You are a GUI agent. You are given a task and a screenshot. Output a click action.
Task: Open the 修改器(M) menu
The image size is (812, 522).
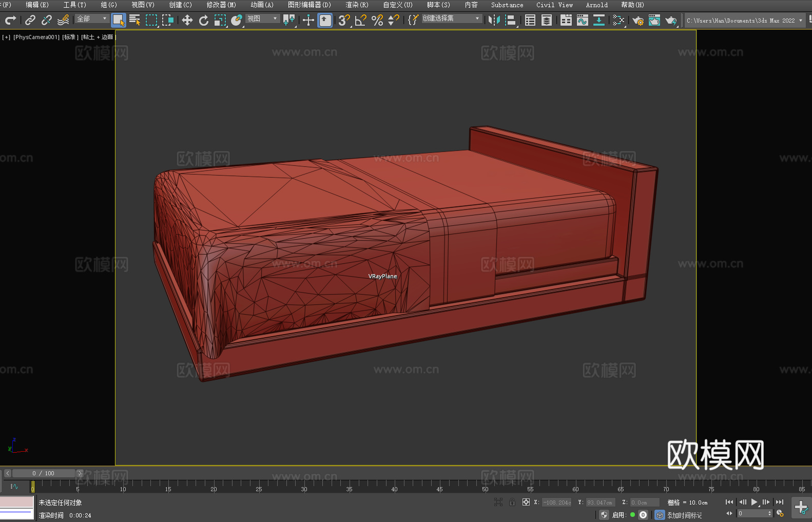click(221, 5)
